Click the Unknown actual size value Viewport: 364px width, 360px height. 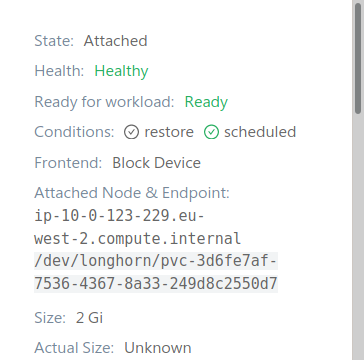coord(158,348)
